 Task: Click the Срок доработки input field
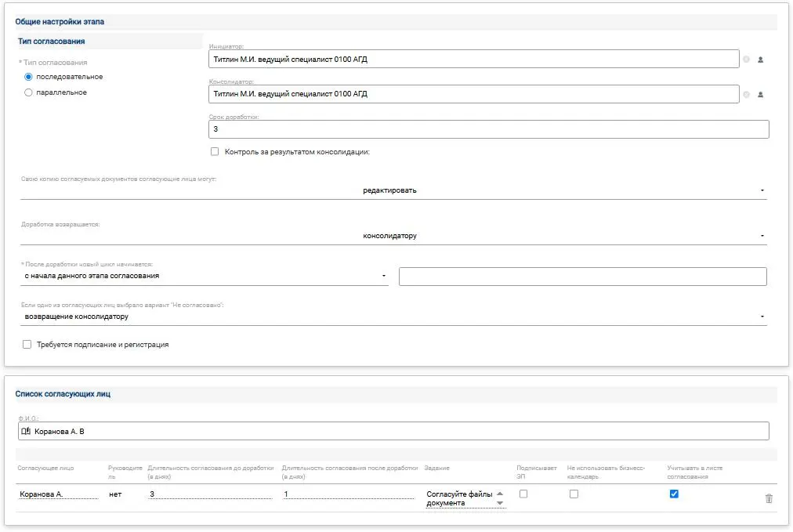488,129
